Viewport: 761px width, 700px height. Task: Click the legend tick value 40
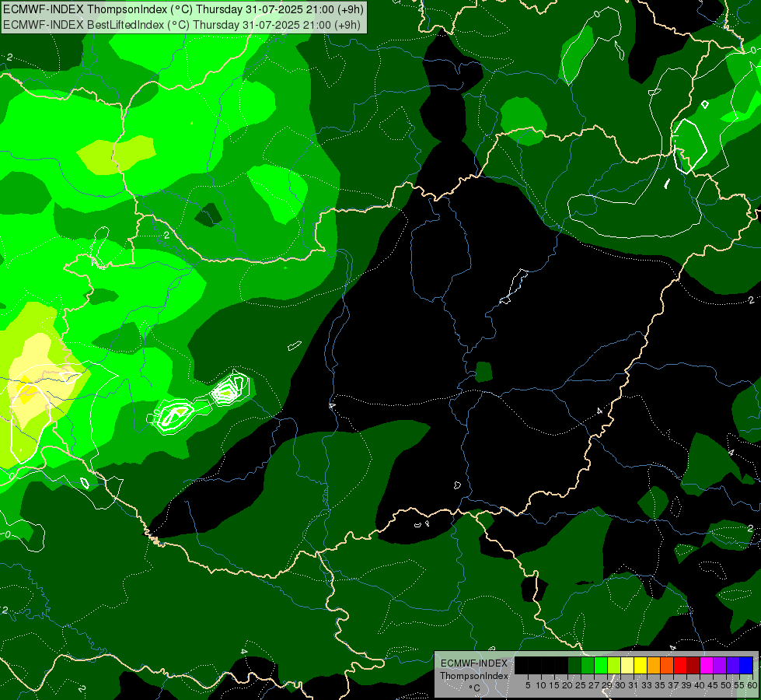coord(700,685)
